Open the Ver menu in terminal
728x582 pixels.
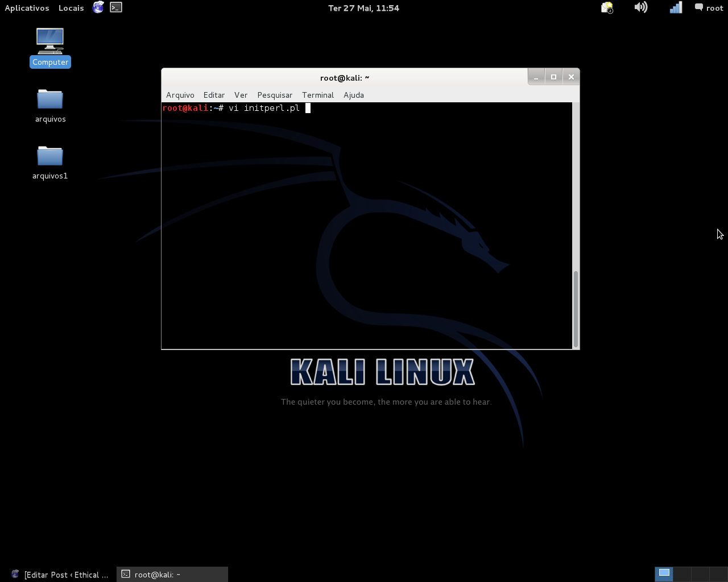[241, 95]
